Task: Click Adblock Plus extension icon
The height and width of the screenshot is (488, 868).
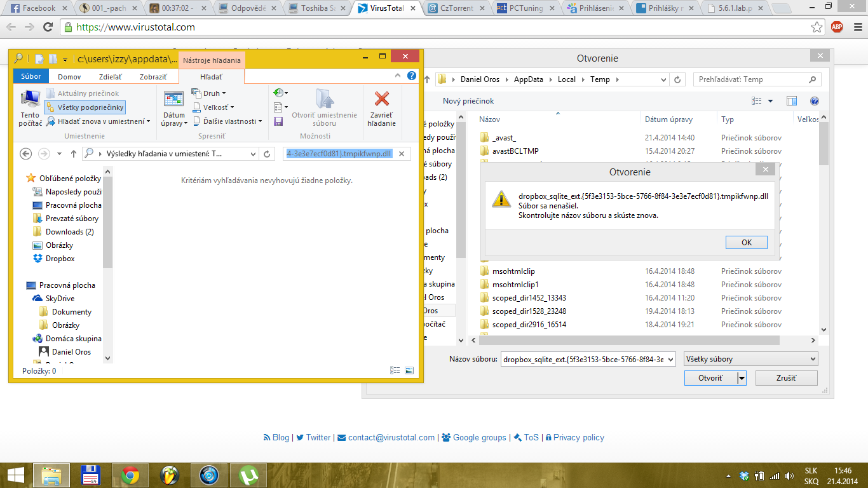Action: [837, 27]
